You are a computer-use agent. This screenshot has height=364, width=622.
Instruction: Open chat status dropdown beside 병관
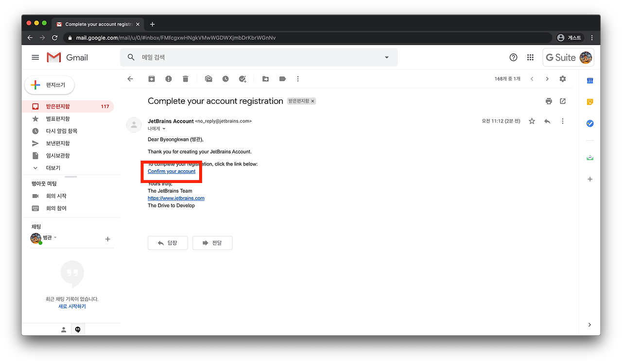click(55, 238)
